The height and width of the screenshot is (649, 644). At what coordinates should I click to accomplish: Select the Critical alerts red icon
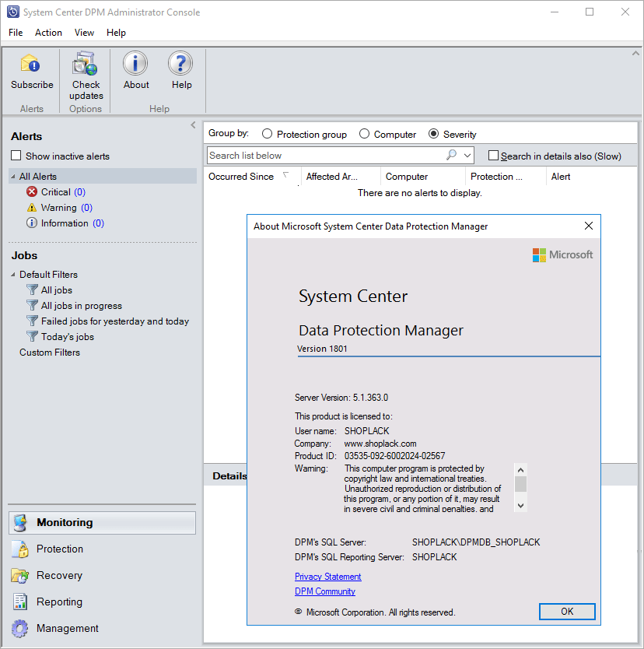pos(32,191)
